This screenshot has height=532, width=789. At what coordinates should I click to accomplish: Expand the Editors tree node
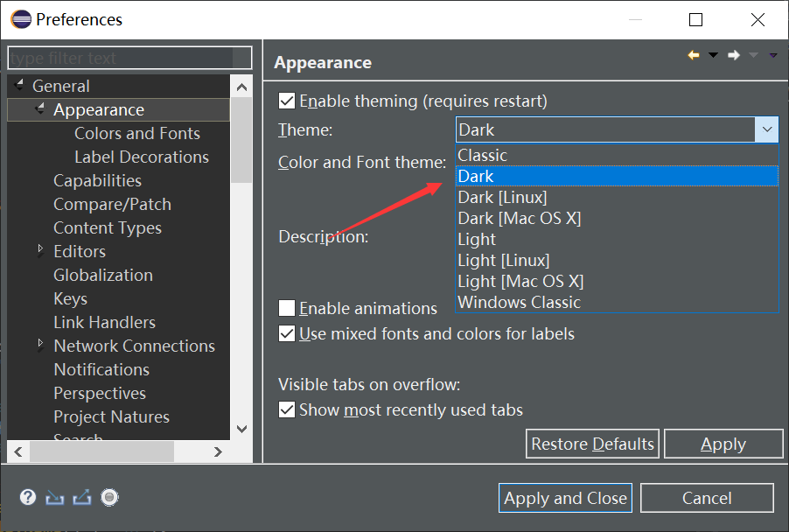(x=41, y=249)
